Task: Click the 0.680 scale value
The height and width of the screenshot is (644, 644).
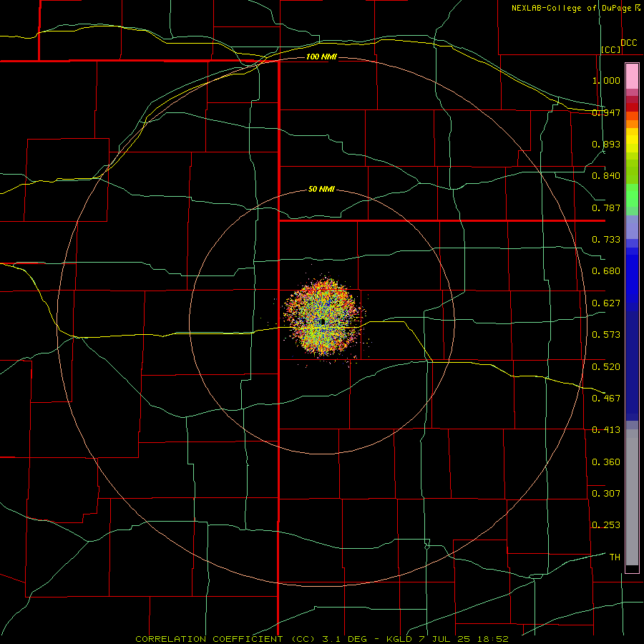Action: pyautogui.click(x=606, y=271)
